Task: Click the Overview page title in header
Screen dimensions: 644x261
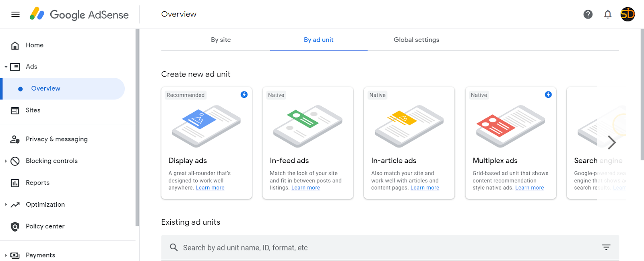Action: (179, 14)
